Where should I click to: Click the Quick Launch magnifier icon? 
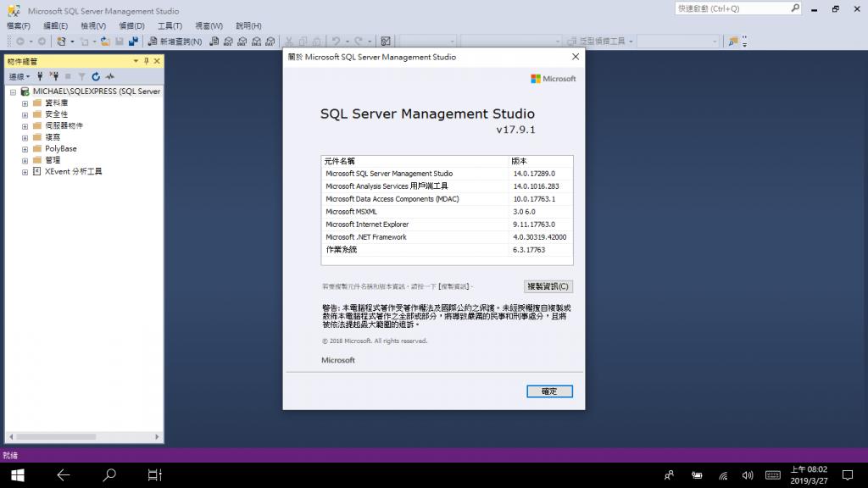click(795, 8)
